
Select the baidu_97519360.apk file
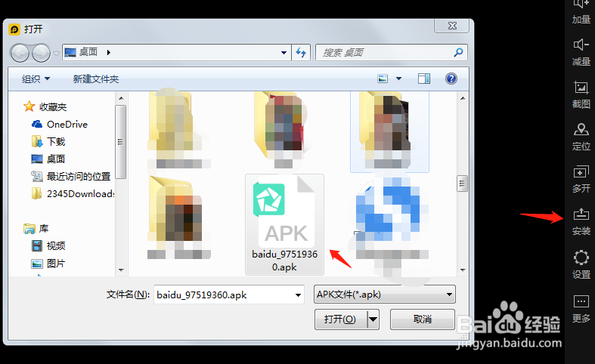point(284,224)
